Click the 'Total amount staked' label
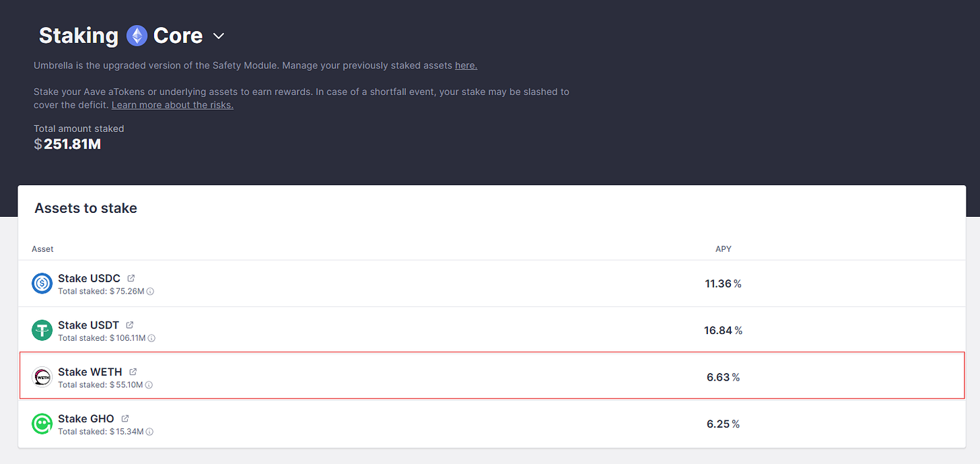The width and height of the screenshot is (980, 464). (x=79, y=129)
